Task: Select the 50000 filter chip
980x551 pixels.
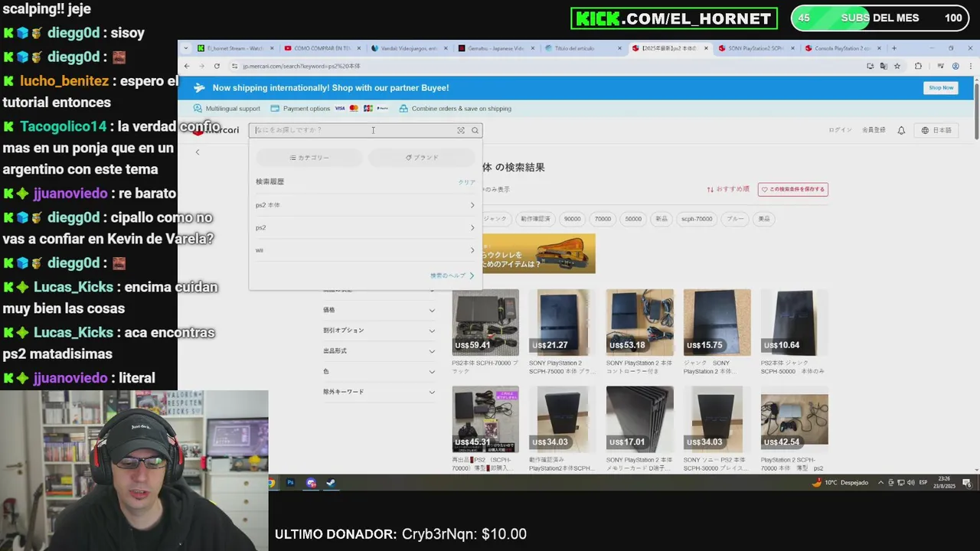Action: coord(633,219)
